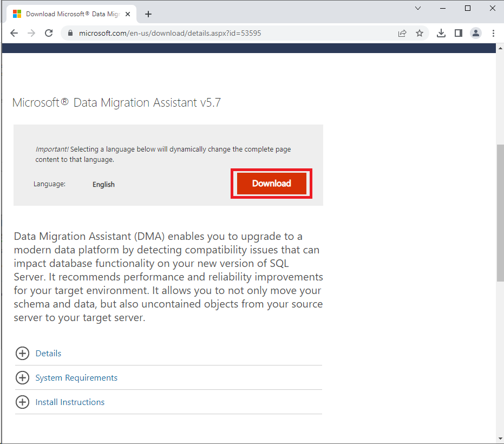Reload the current page

49,33
